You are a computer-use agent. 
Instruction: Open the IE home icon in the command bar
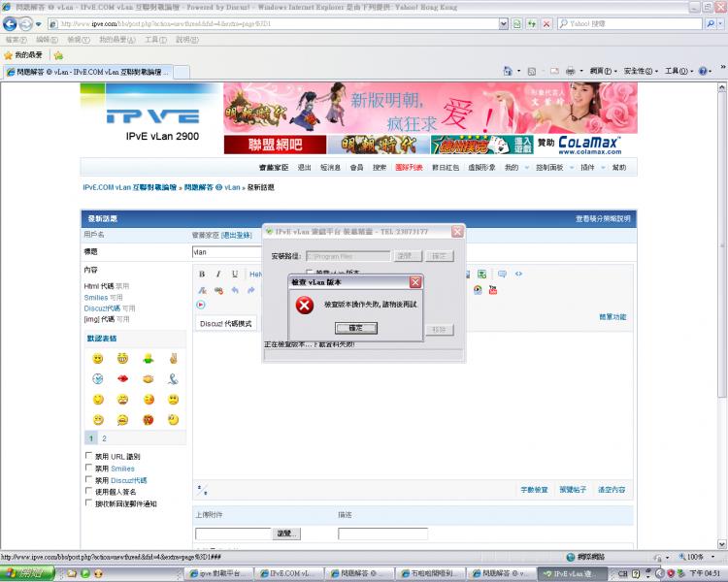(508, 71)
